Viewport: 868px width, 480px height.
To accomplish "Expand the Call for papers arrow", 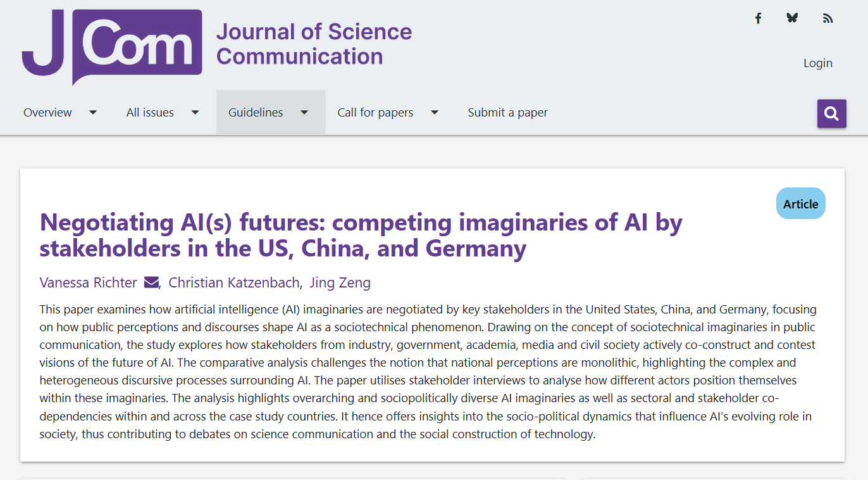I will coord(435,113).
